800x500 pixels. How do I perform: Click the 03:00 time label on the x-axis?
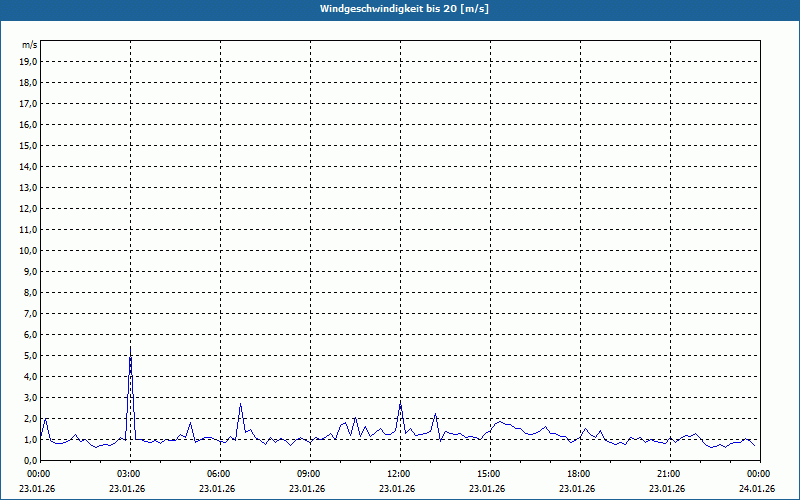(128, 474)
